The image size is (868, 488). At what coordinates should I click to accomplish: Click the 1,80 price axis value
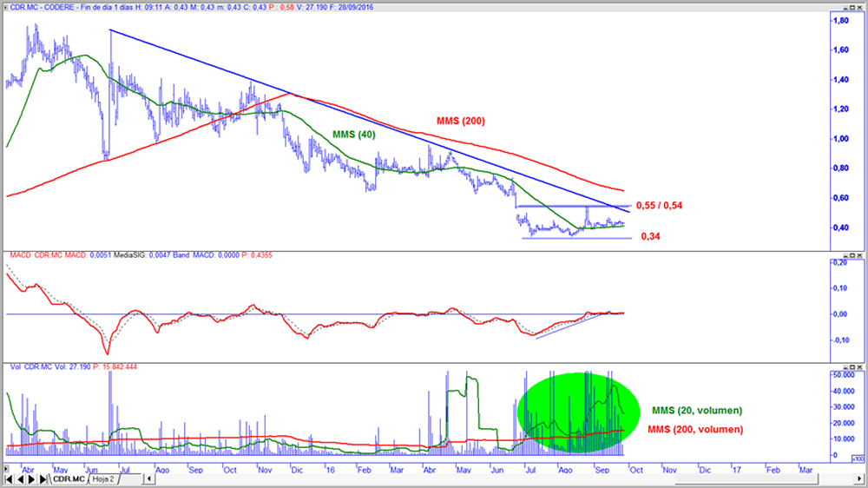pyautogui.click(x=841, y=21)
